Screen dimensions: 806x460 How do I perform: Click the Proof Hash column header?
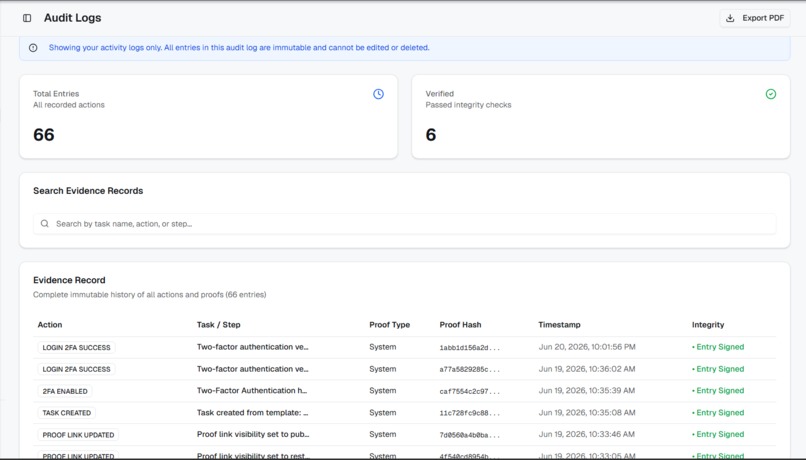[461, 325]
